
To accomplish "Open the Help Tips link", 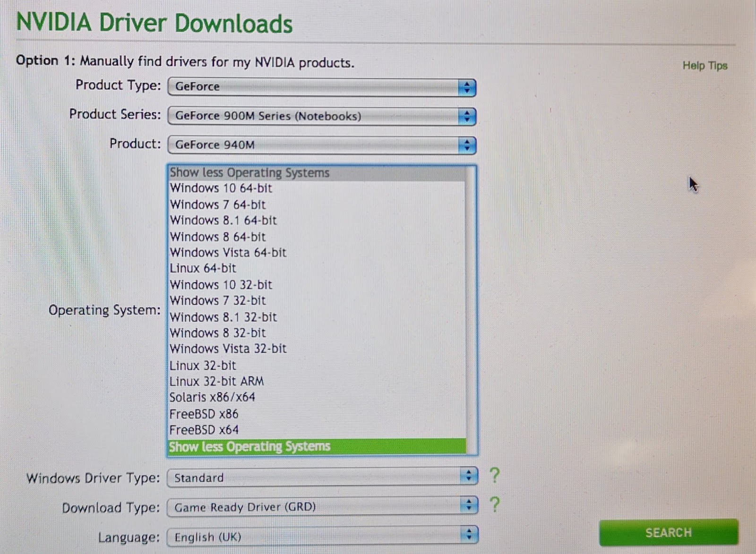I will click(x=705, y=66).
